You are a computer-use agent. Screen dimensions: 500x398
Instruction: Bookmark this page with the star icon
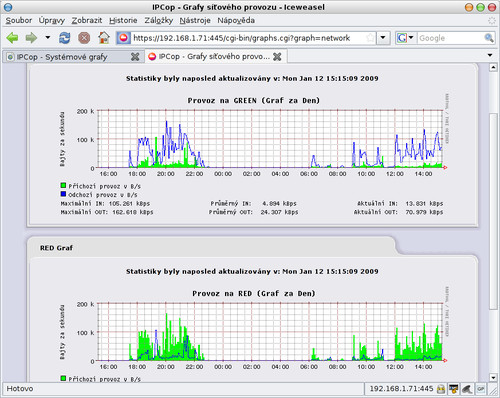370,38
